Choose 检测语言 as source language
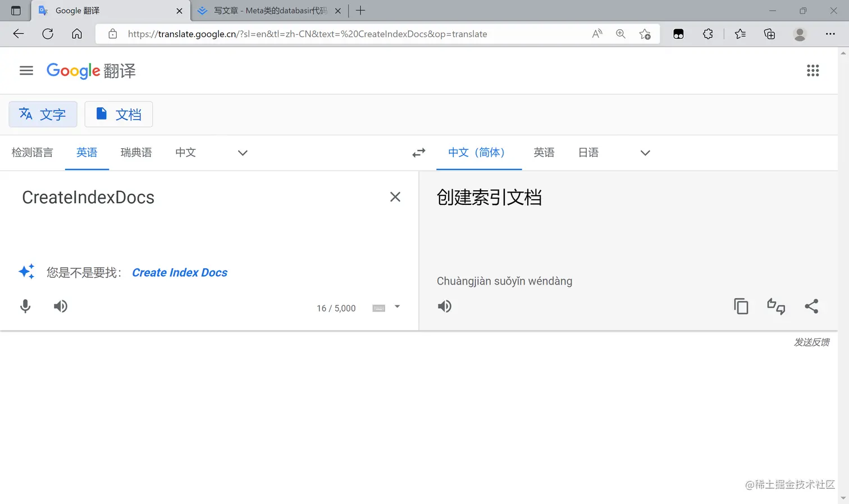Screen dimensions: 849x504 click(33, 153)
